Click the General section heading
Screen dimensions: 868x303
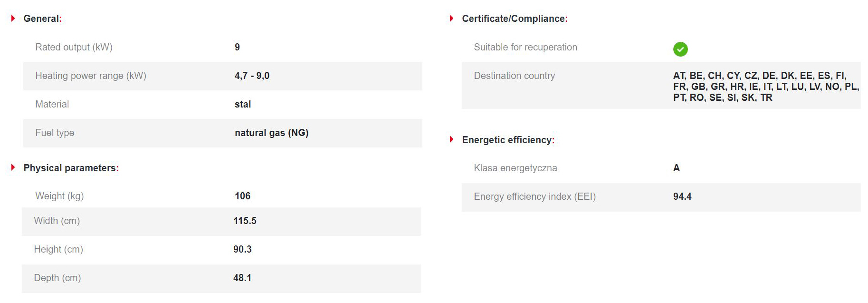point(42,19)
